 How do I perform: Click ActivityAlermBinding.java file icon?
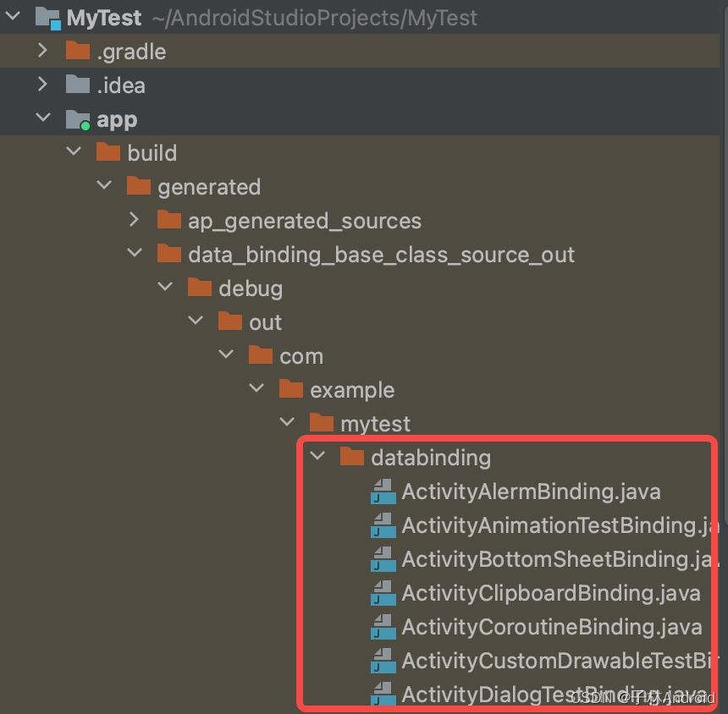tap(383, 492)
